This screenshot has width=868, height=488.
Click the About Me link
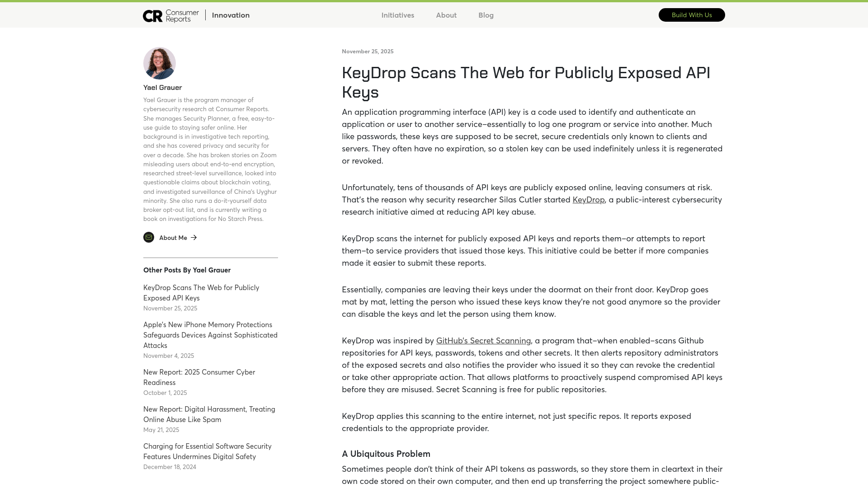pyautogui.click(x=173, y=237)
